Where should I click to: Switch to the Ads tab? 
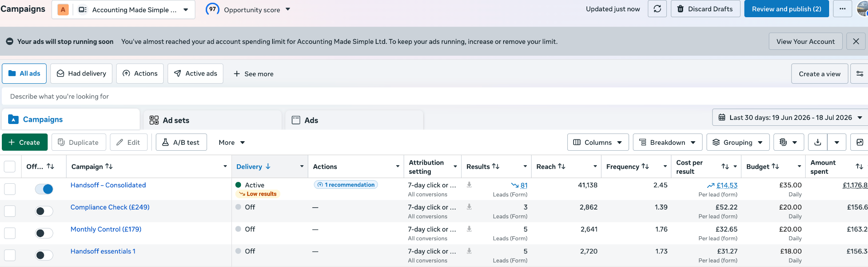click(x=354, y=120)
